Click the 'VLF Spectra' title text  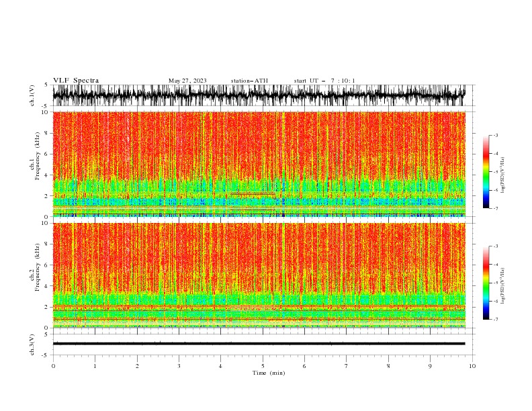pos(76,81)
